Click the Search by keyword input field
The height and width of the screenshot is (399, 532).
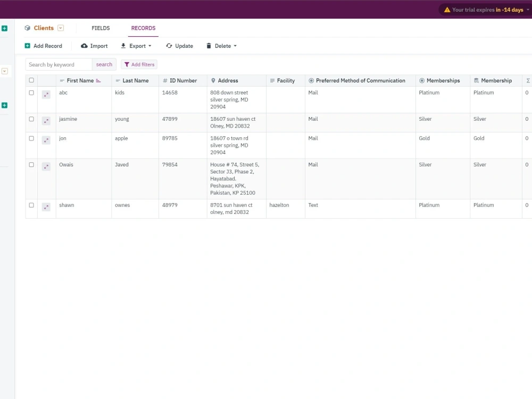(x=59, y=64)
